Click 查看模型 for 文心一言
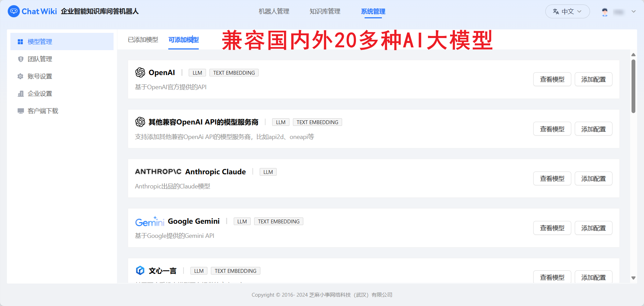Screen dimensions: 644x306 [x=552, y=277]
